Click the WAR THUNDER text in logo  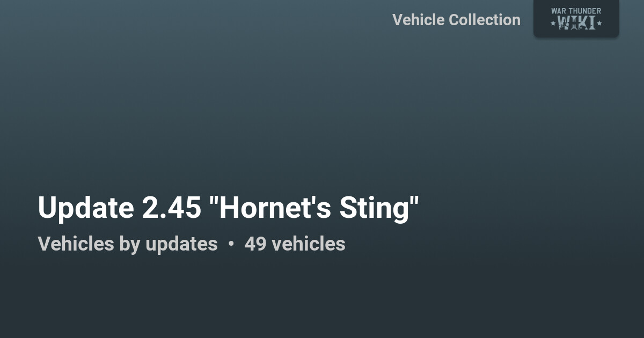pyautogui.click(x=576, y=11)
